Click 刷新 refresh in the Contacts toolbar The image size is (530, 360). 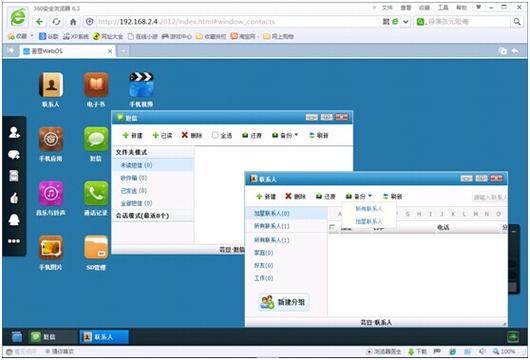pos(392,196)
